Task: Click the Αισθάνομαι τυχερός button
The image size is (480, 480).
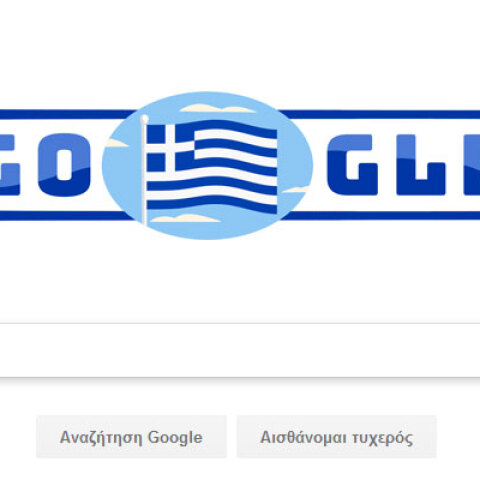Action: click(337, 437)
